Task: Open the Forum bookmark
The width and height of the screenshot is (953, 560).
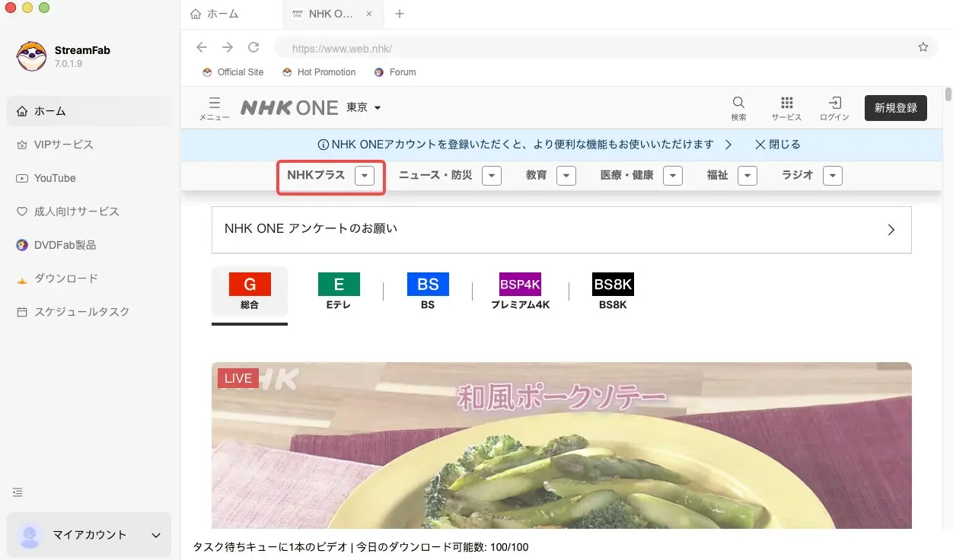Action: tap(395, 72)
